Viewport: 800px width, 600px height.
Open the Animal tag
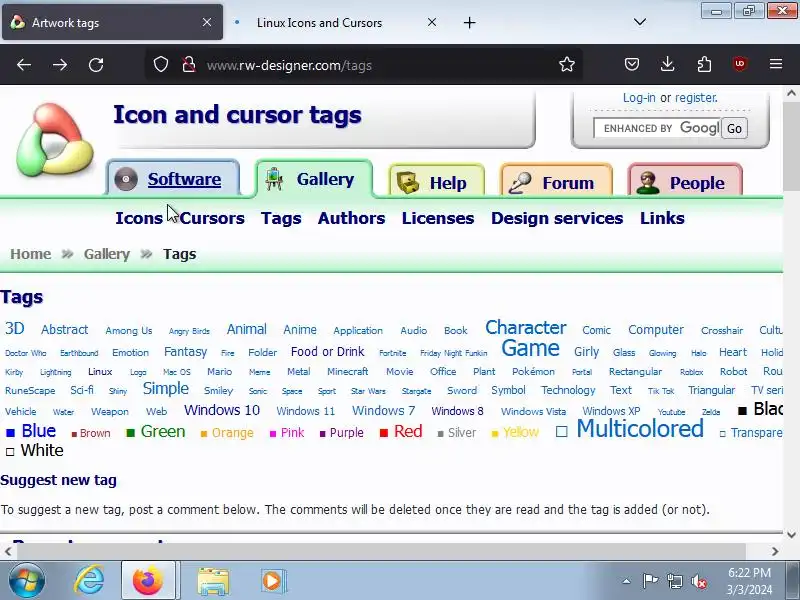(x=246, y=329)
